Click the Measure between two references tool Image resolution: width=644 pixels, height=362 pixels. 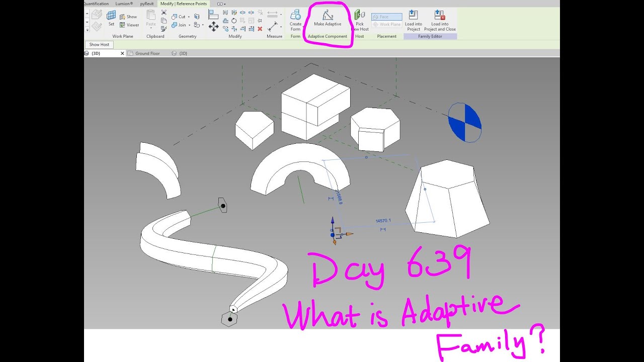click(x=272, y=14)
